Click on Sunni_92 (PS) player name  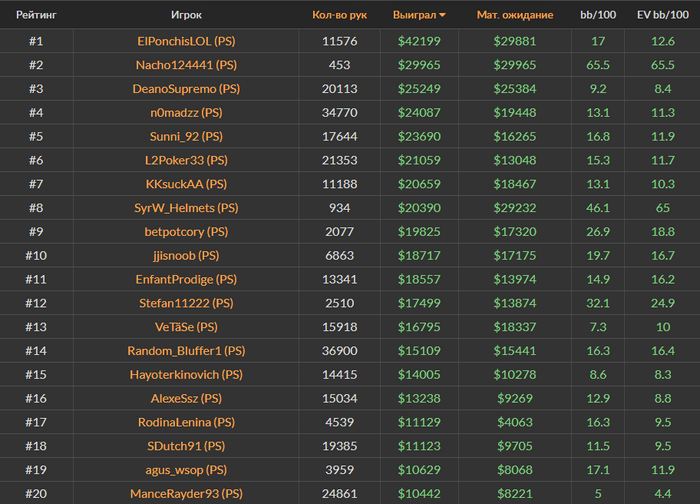[186, 137]
